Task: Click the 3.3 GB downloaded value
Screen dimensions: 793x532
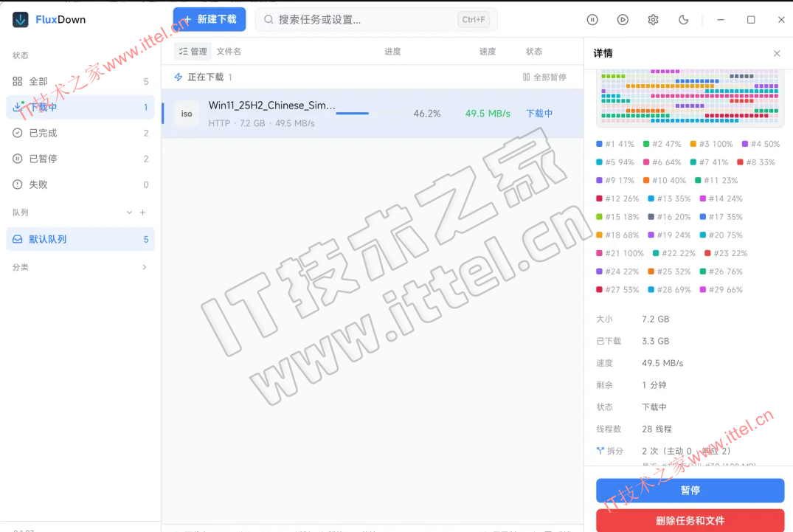Action: pyautogui.click(x=656, y=341)
